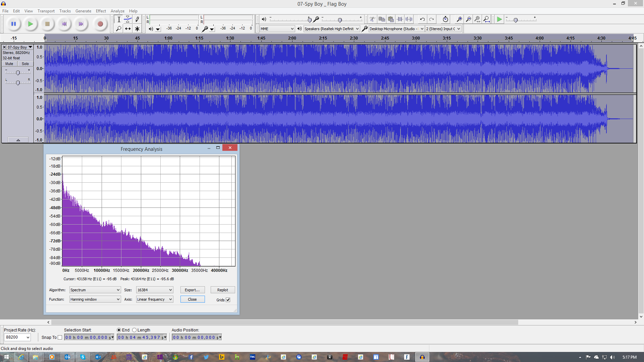
Task: Change the FFT Size from 16384
Action: [x=154, y=290]
